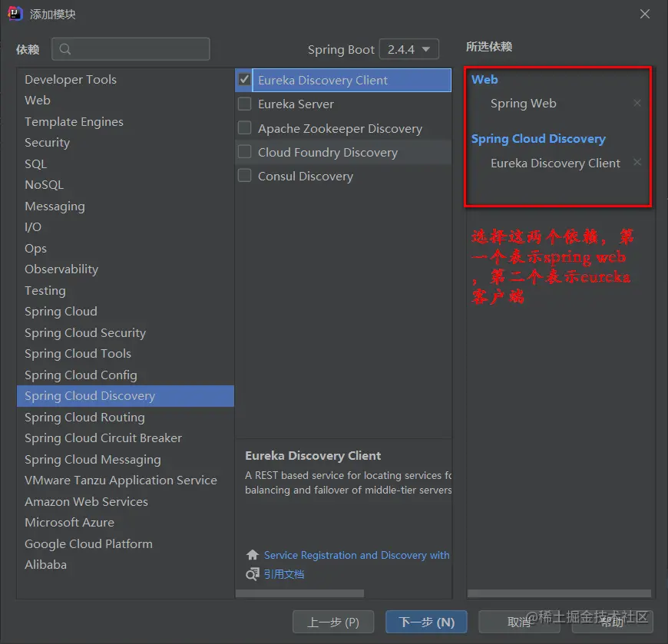Click the search magnifier icon in dependency field
Image resolution: width=668 pixels, height=644 pixels.
coord(64,49)
